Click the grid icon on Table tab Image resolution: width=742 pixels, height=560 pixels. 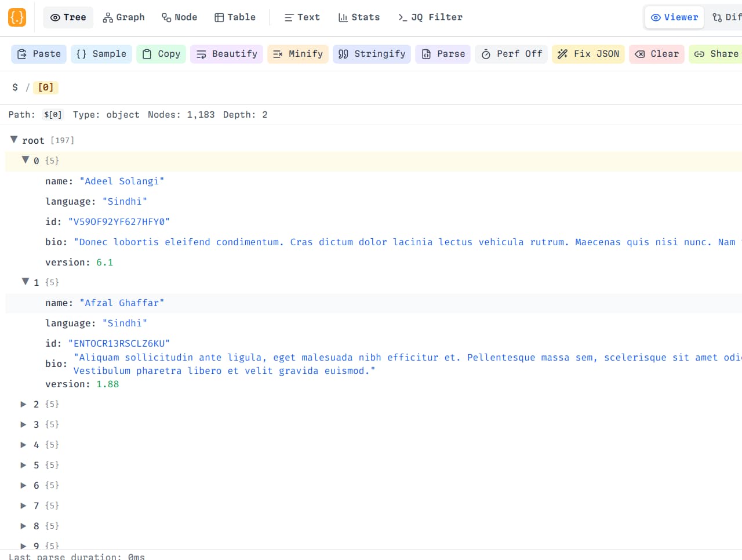coord(219,18)
